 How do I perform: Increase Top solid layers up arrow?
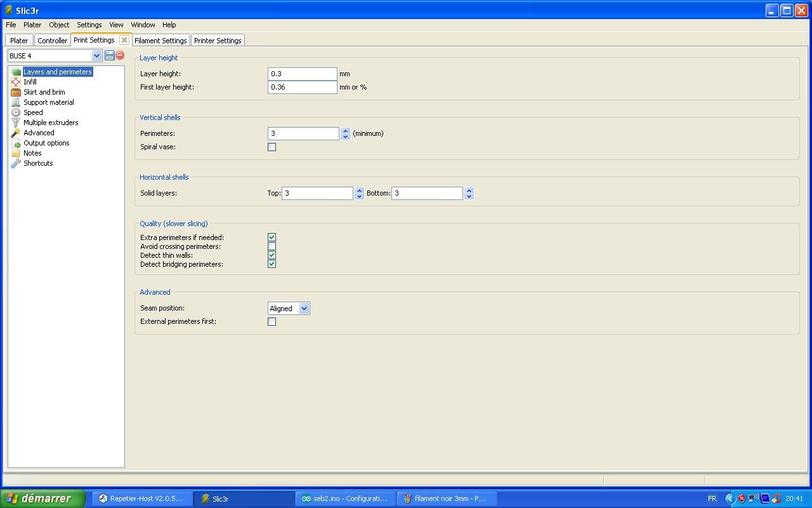pos(359,190)
